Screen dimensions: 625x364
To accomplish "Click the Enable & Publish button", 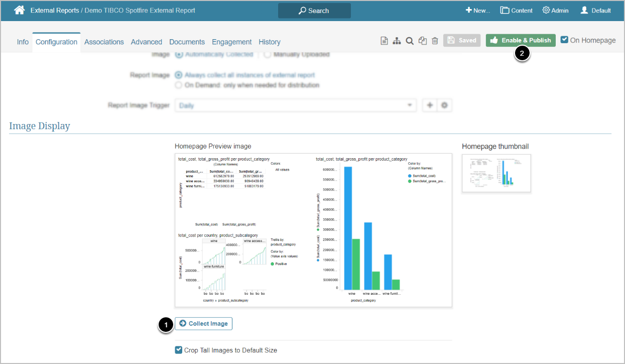I will pyautogui.click(x=521, y=40).
